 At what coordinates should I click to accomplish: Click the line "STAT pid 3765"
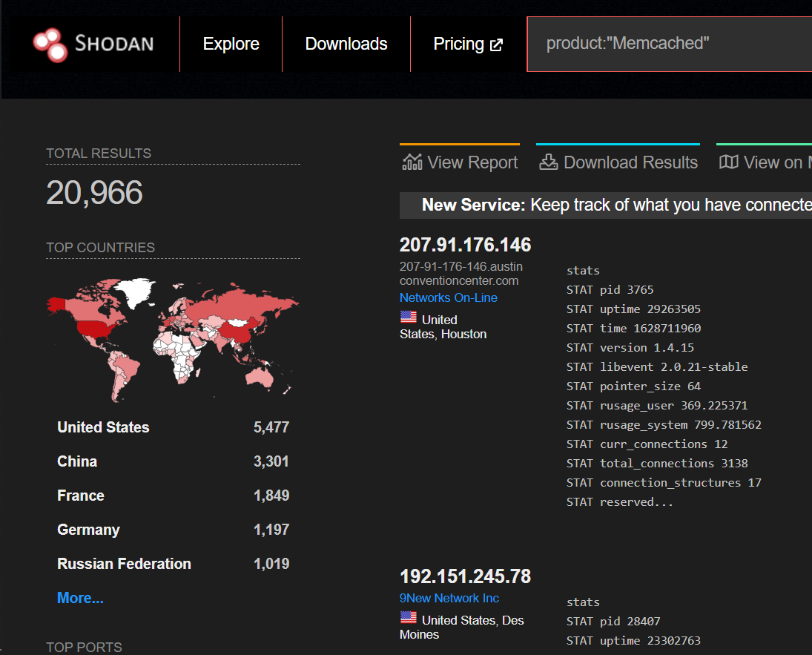pos(610,290)
